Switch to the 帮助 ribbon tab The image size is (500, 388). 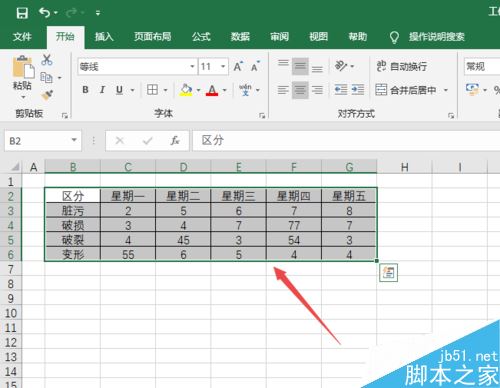[358, 36]
